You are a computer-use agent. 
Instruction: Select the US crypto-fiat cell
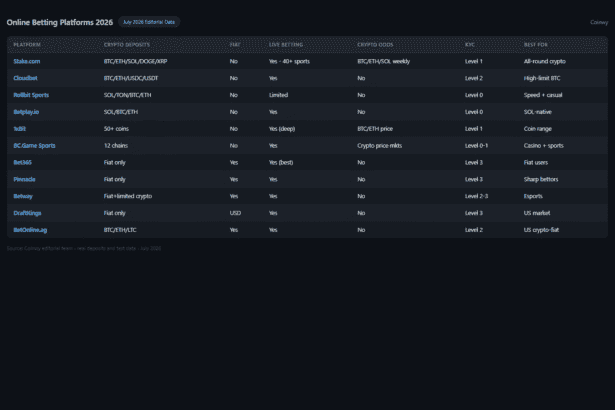pyautogui.click(x=541, y=230)
